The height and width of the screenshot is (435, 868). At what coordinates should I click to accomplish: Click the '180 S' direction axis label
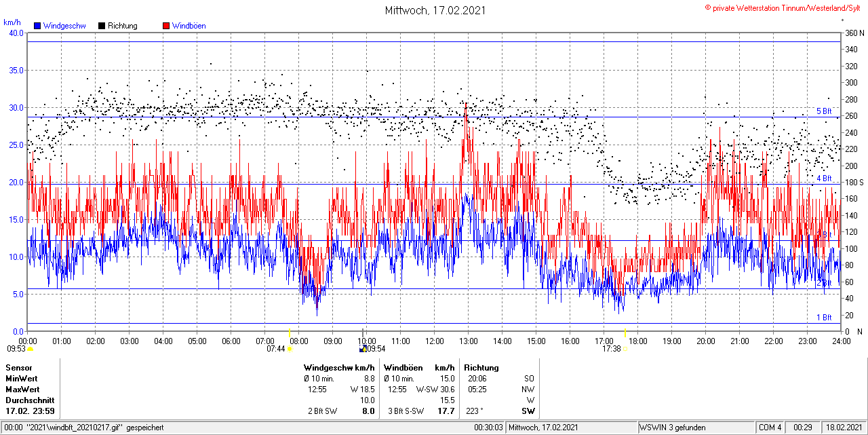coord(854,182)
